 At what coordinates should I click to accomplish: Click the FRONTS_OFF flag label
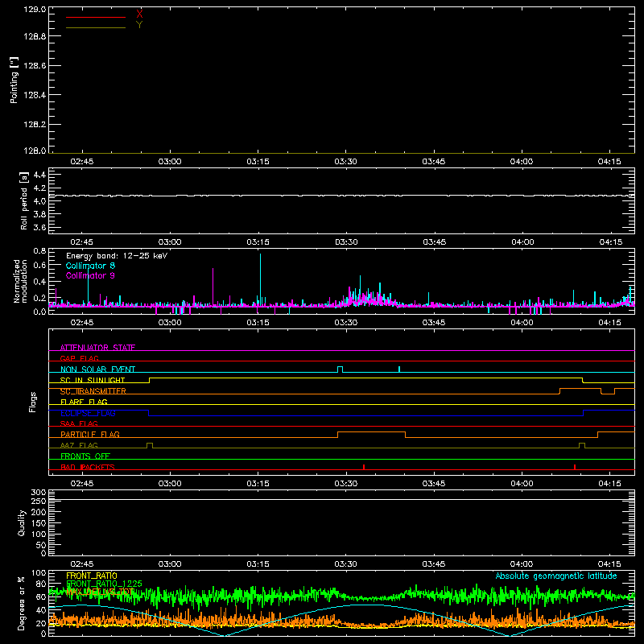point(85,456)
